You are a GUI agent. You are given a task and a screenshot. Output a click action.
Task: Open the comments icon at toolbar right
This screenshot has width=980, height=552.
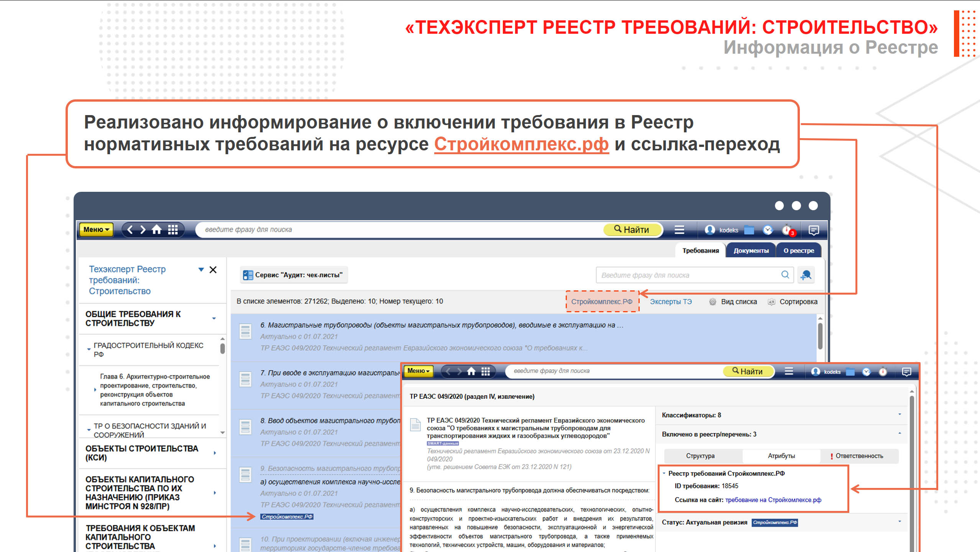point(813,230)
